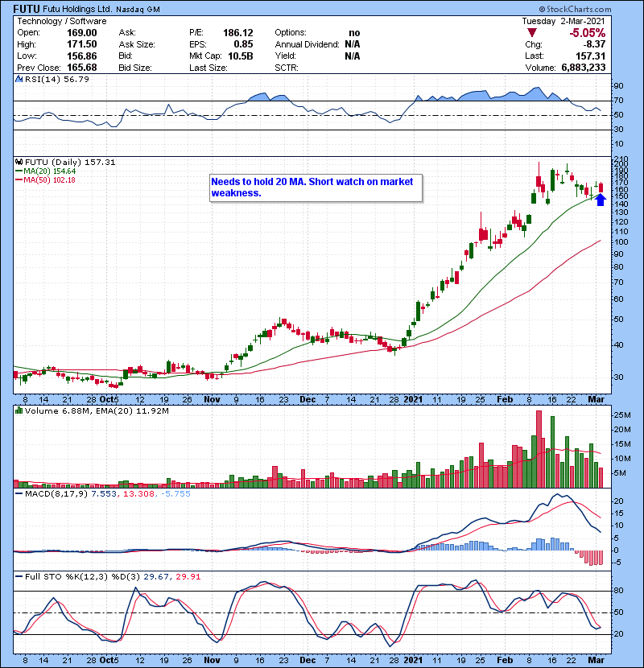The width and height of the screenshot is (644, 668).
Task: Click the 15 label on MACD axis
Action: (618, 513)
